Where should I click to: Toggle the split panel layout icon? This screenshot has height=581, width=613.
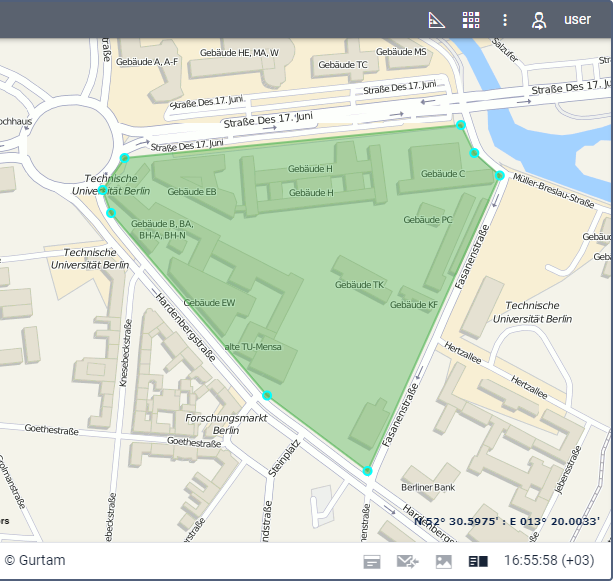pyautogui.click(x=477, y=562)
